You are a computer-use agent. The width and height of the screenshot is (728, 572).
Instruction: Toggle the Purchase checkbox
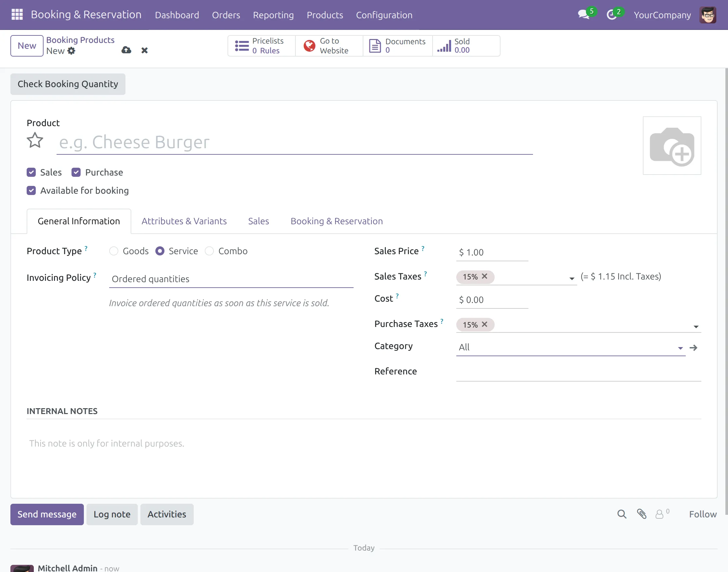click(76, 172)
